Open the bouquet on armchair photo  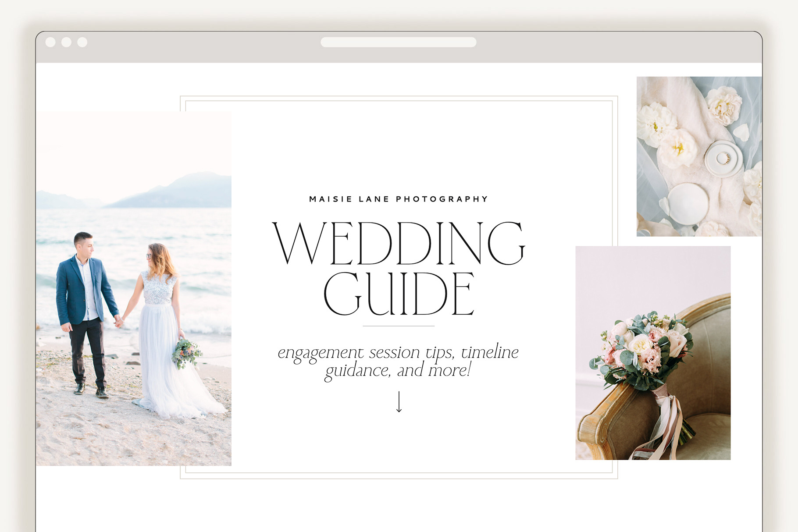[653, 353]
